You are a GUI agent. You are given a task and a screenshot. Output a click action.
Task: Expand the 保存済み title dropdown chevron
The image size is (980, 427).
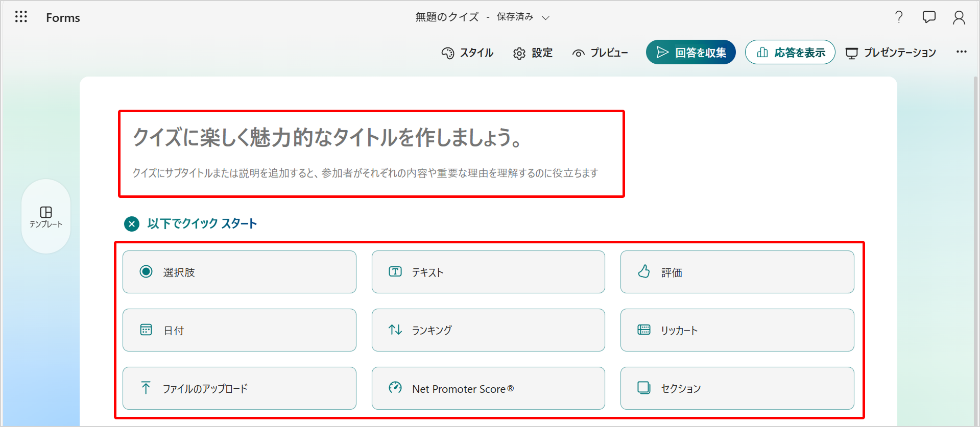tap(545, 18)
